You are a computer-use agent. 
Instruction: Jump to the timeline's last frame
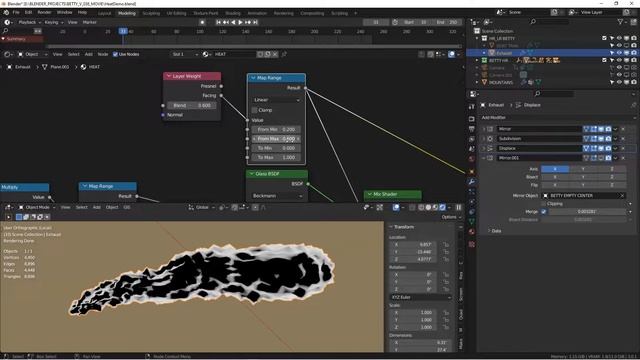[255, 22]
